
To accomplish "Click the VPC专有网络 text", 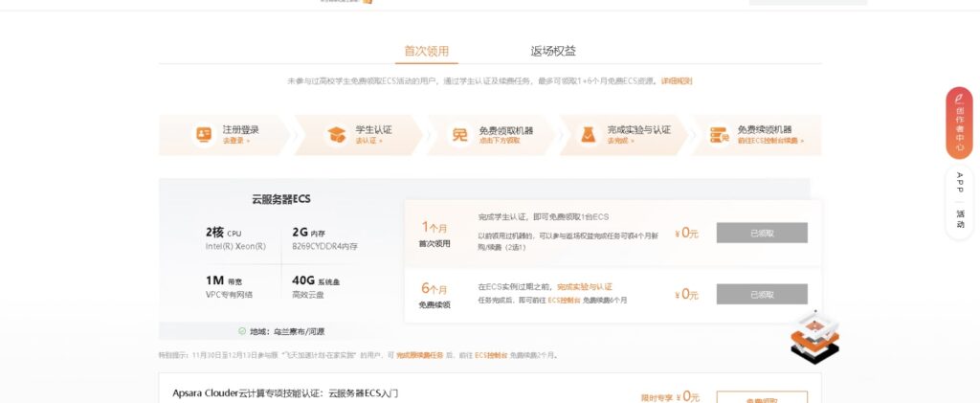I will (229, 295).
